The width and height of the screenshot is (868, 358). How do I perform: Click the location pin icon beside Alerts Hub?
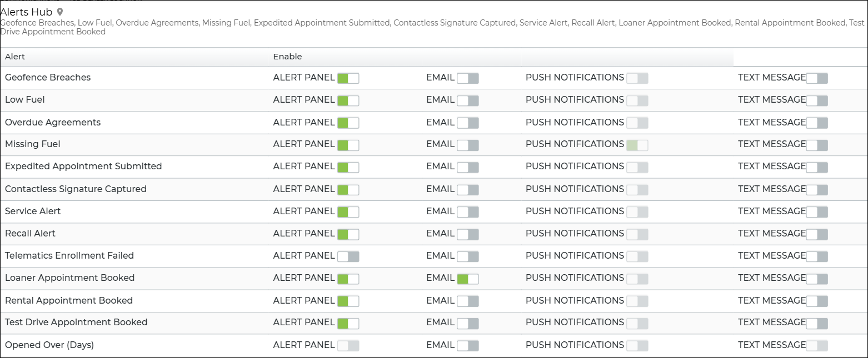[x=60, y=12]
